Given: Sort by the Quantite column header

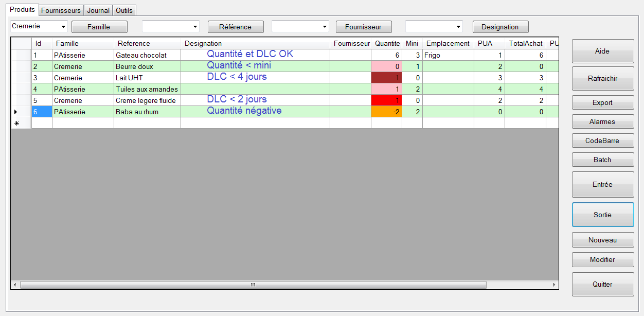Looking at the screenshot, I should coord(386,43).
